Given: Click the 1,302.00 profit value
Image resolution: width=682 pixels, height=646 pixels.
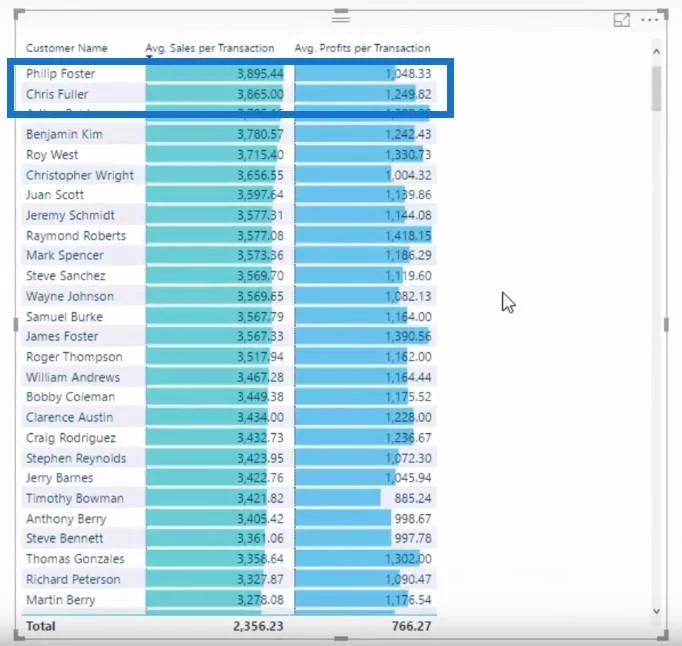Looking at the screenshot, I should [408, 558].
